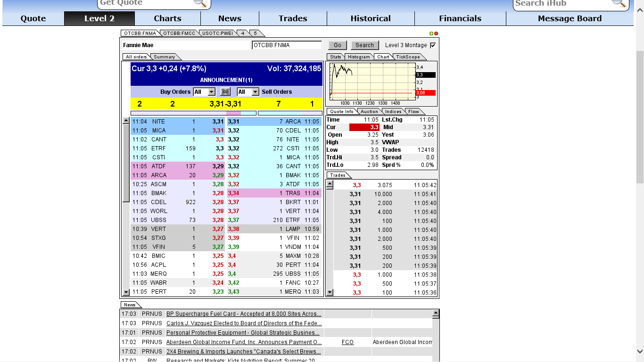Screen dimensions: 644x362
Task: Open the Message Board section
Action: (569, 18)
